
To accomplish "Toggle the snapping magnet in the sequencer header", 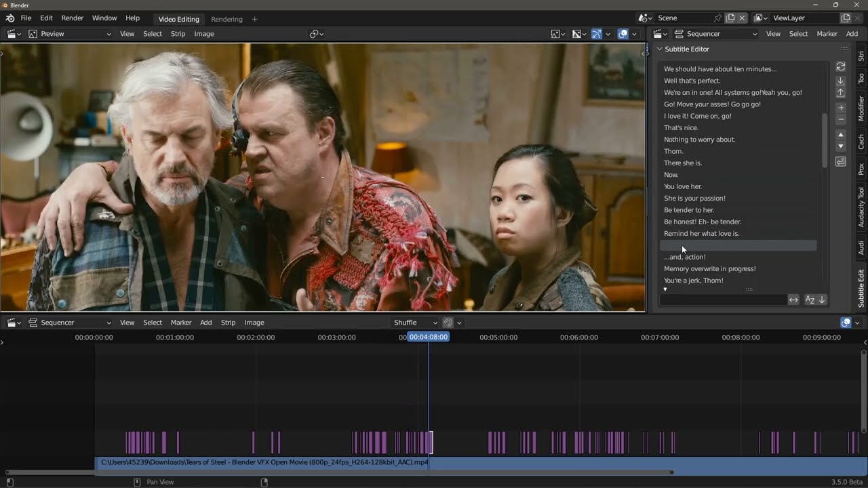I will (x=448, y=323).
